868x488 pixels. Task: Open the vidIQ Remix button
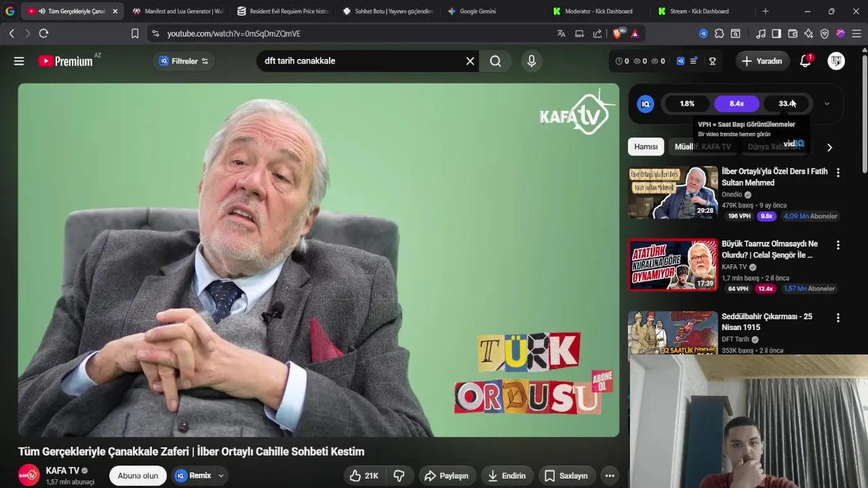coord(193,476)
